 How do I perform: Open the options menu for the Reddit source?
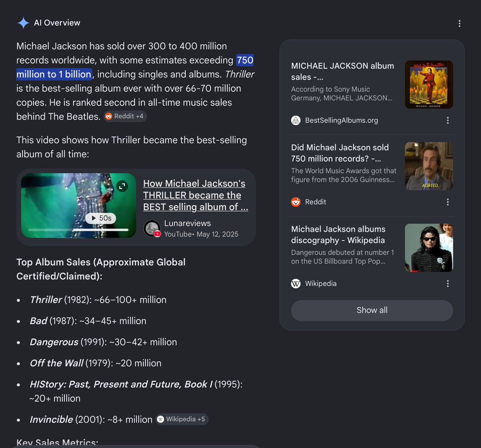click(x=448, y=202)
